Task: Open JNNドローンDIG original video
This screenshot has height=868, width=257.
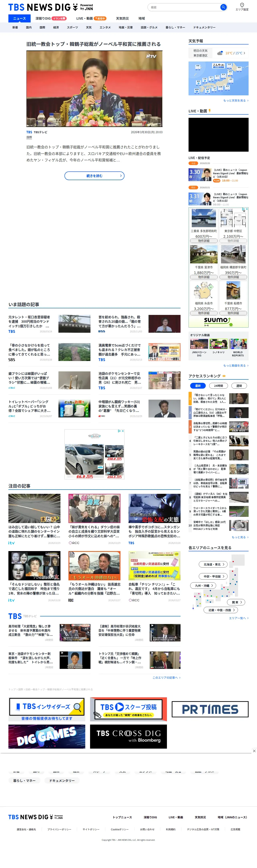Action: coord(199,348)
